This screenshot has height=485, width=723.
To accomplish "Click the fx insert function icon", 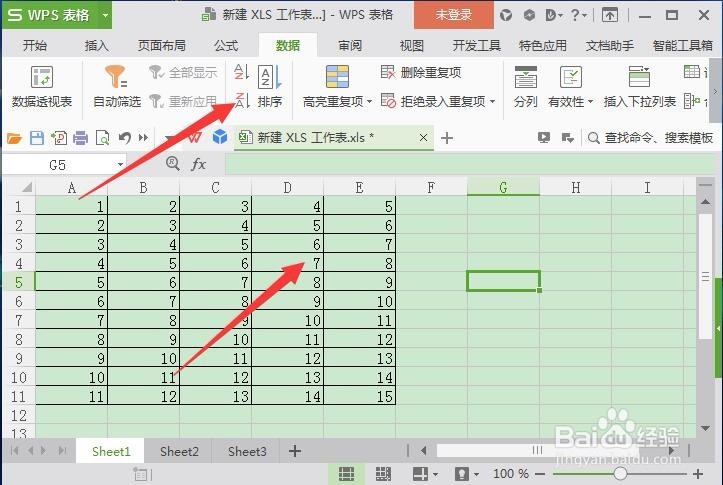I will tap(198, 164).
